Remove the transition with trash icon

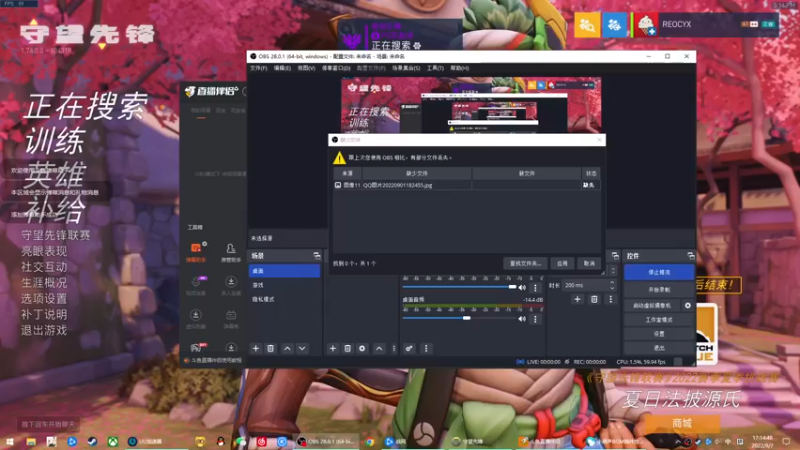click(x=594, y=299)
